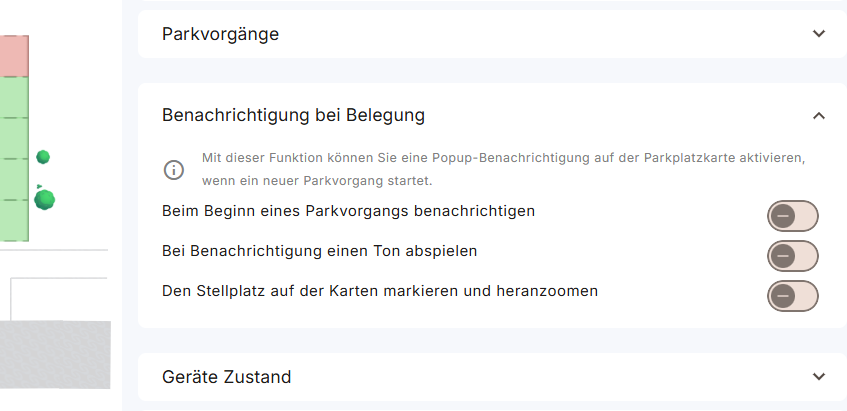847x411 pixels.
Task: Select the small green marker on the map
Action: click(43, 157)
